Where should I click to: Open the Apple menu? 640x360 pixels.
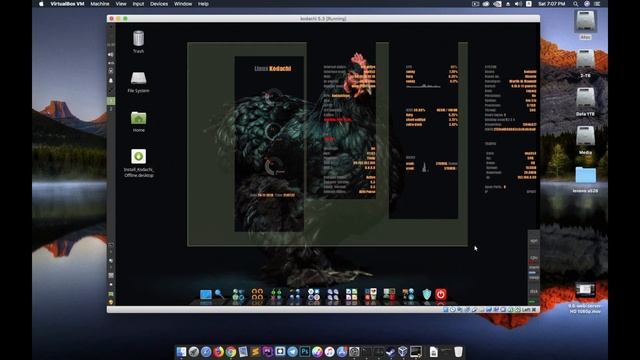(x=41, y=4)
